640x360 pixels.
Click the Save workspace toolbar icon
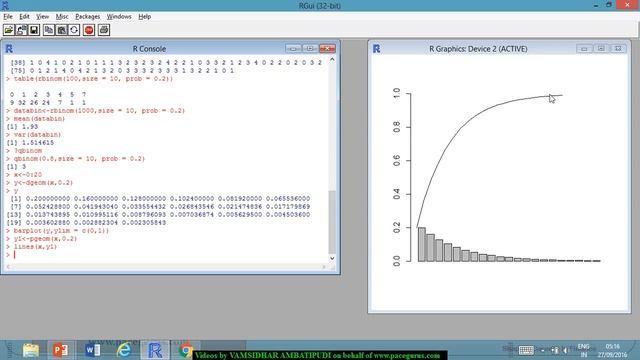(34, 30)
